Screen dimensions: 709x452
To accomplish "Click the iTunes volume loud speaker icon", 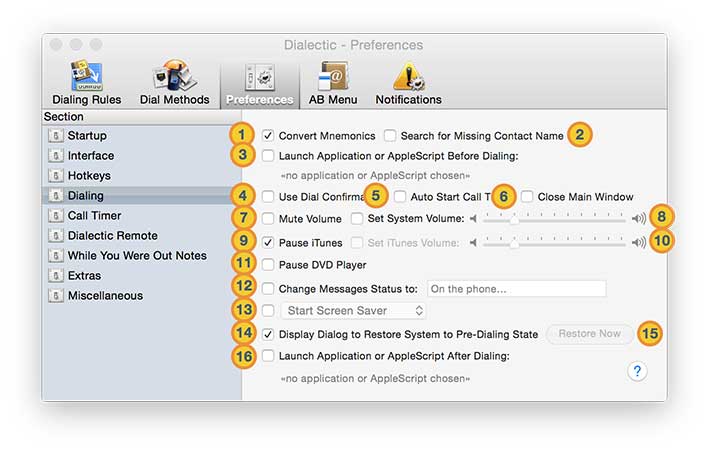I will [639, 243].
